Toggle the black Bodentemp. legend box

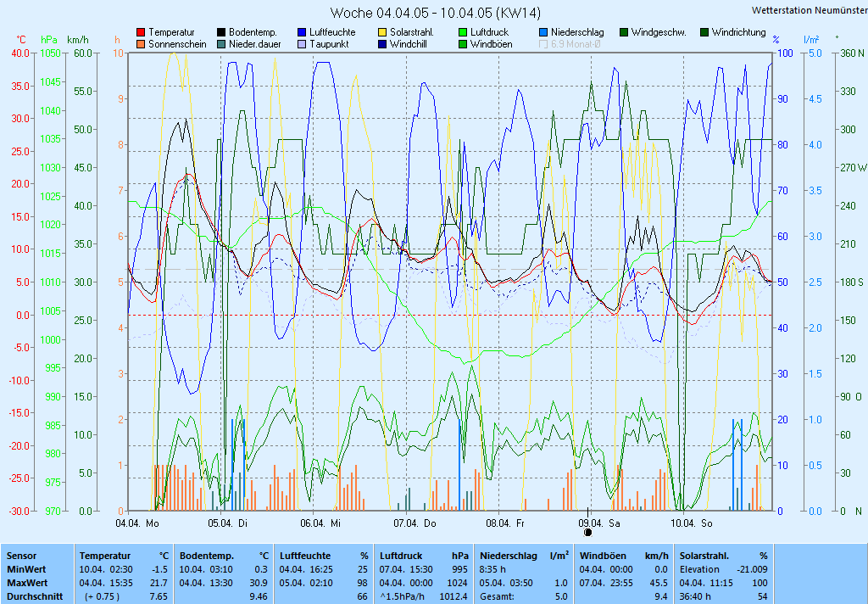coord(221,32)
